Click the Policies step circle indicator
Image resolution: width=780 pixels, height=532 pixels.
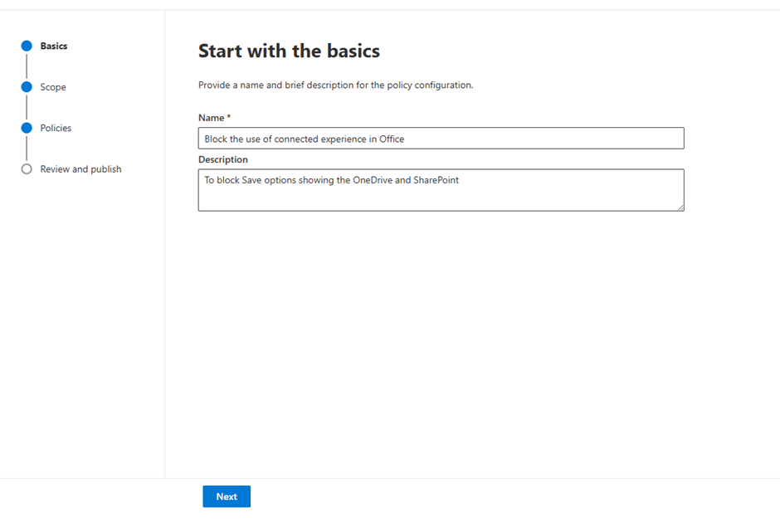(x=27, y=128)
